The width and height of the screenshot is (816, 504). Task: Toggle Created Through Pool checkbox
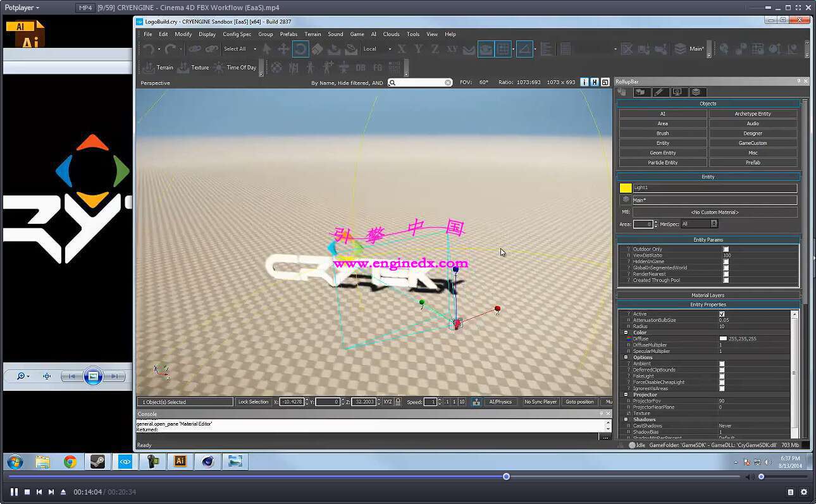726,280
